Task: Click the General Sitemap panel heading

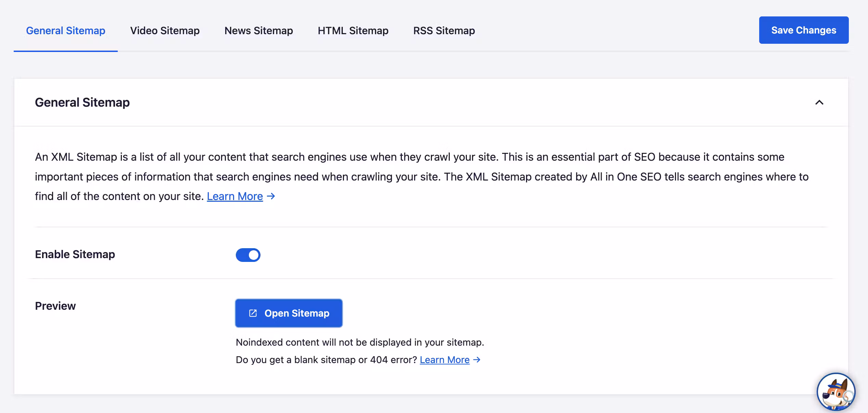Action: click(82, 103)
